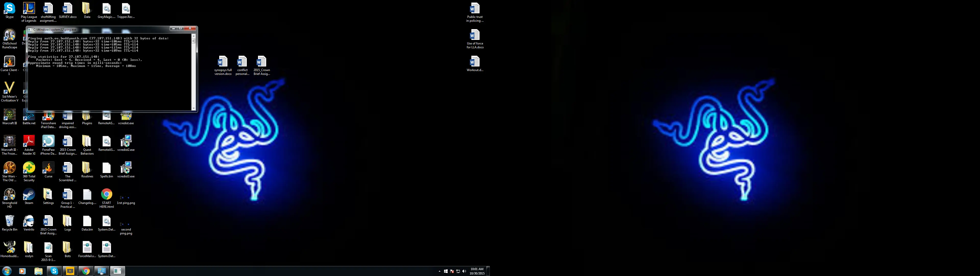Open the Start menu orb
The height and width of the screenshot is (276, 980).
(x=7, y=271)
